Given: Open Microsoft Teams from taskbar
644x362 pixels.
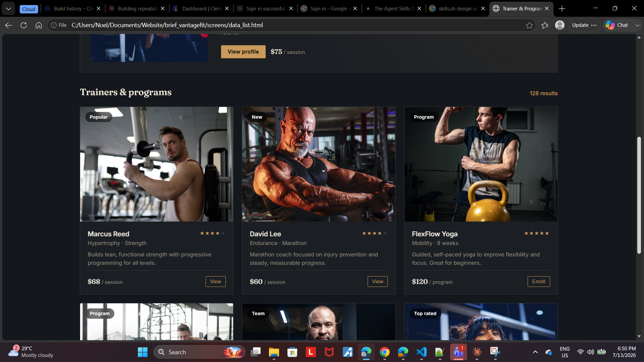Looking at the screenshot, I should 459,352.
